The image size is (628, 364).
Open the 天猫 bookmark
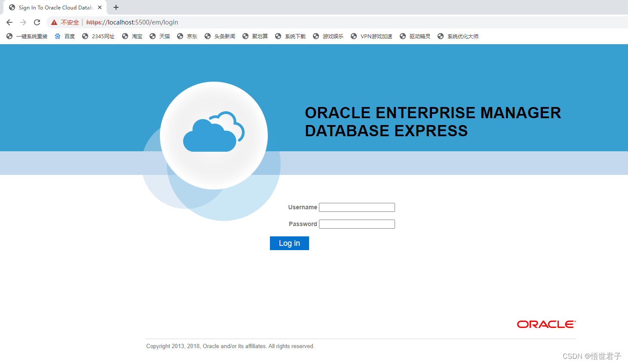coord(159,37)
